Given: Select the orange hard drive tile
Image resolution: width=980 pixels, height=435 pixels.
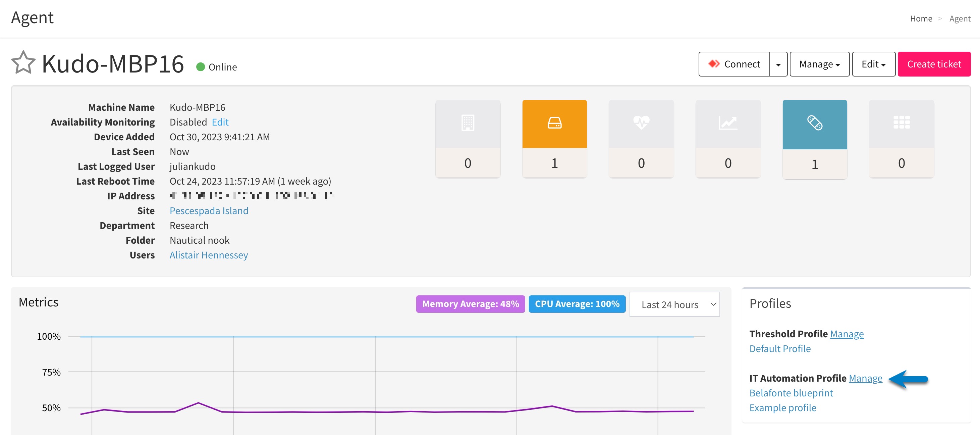Looking at the screenshot, I should (x=554, y=124).
